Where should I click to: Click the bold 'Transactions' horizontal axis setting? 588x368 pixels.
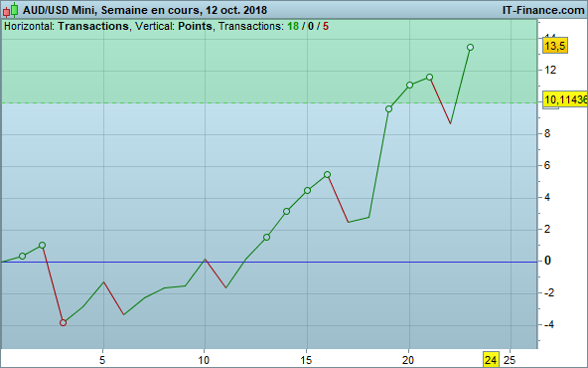coord(93,26)
